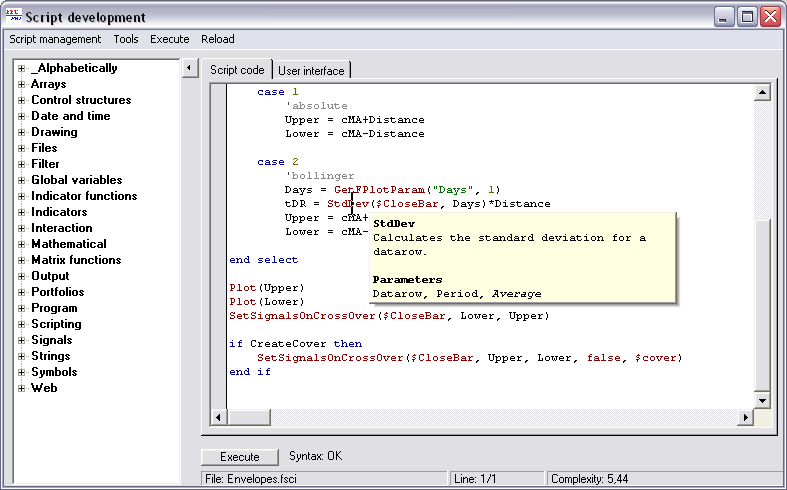The width and height of the screenshot is (787, 490).
Task: Collapse the left panel using arrow button
Action: click(189, 69)
